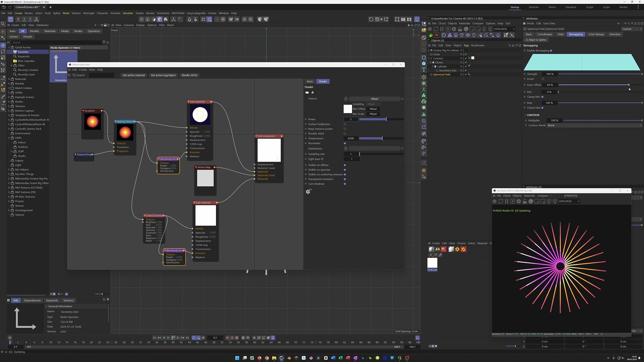The width and height of the screenshot is (644, 362).
Task: Toggle the X axis lock icon
Action: [x=18, y=19]
